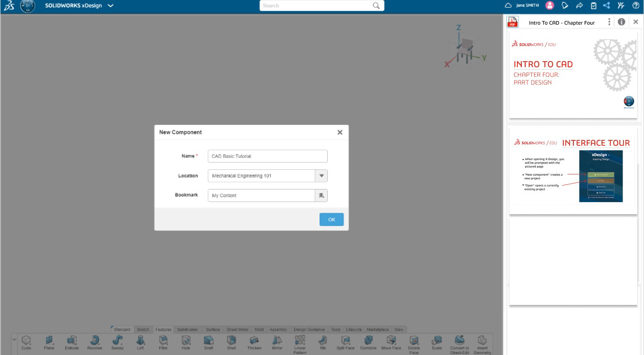Select the Move Face tool

(391, 342)
